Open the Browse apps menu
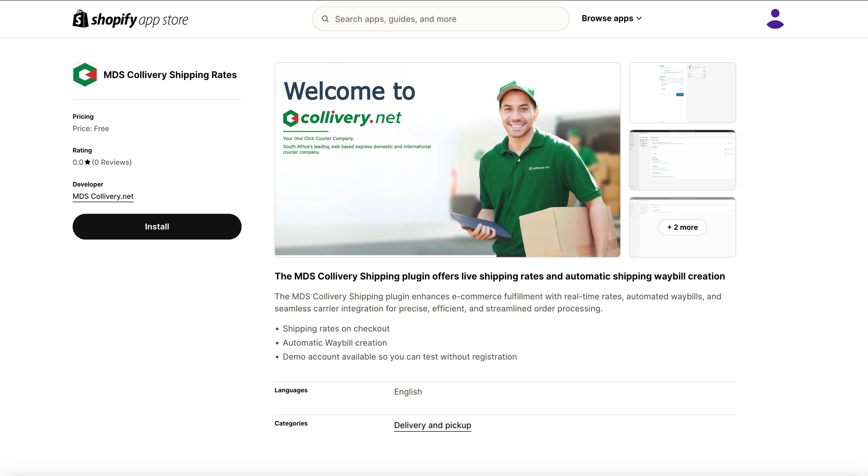 [607, 19]
